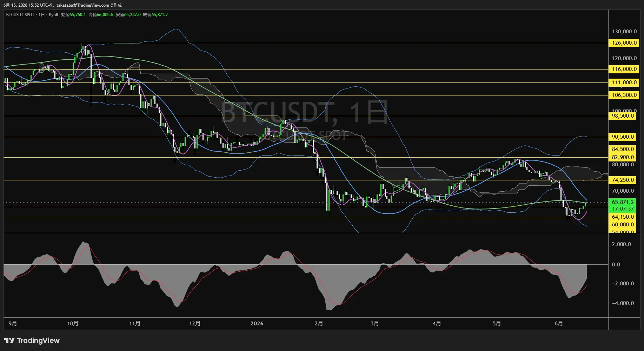Select the 90,500.0 yellow price label

pyautogui.click(x=623, y=137)
